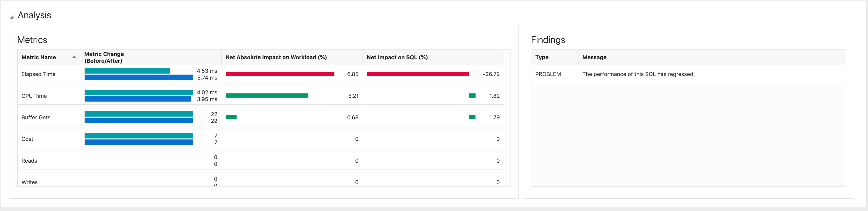Click the PROBLEM finding type cell
The image size is (868, 211).
coord(548,74)
